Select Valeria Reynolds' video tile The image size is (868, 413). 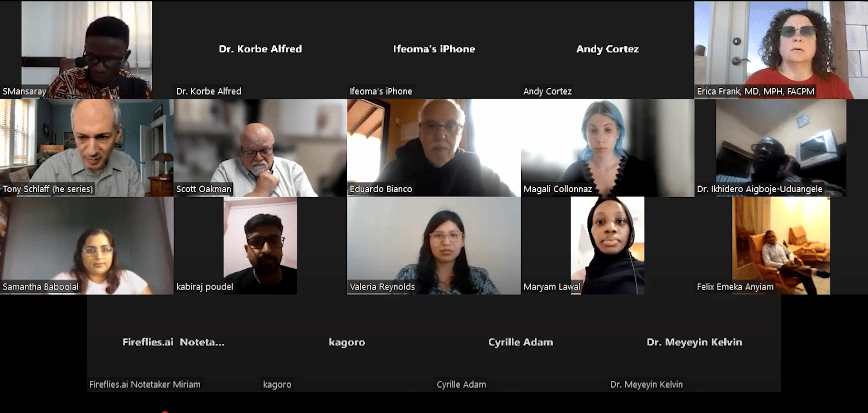[434, 246]
